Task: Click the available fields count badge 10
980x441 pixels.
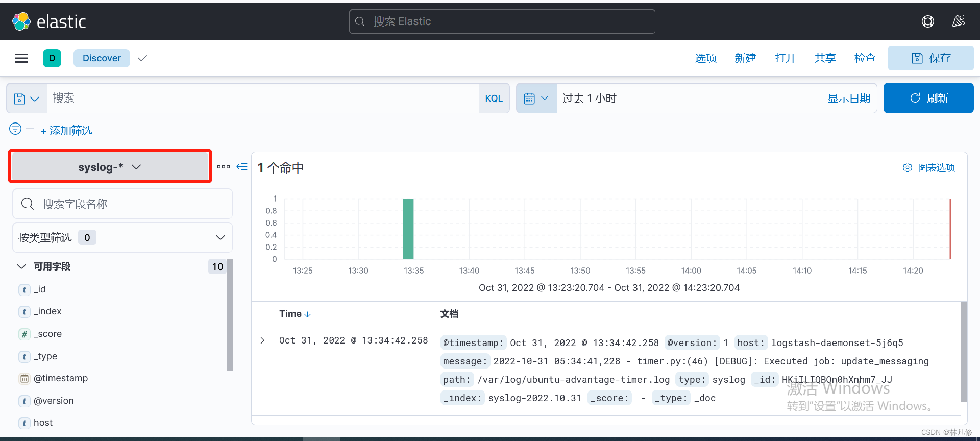Action: [217, 266]
